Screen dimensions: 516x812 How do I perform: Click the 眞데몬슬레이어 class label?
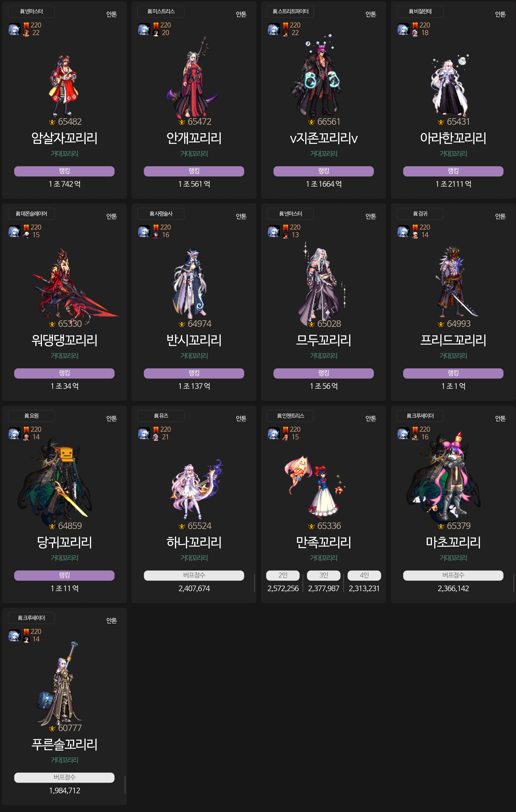click(31, 214)
